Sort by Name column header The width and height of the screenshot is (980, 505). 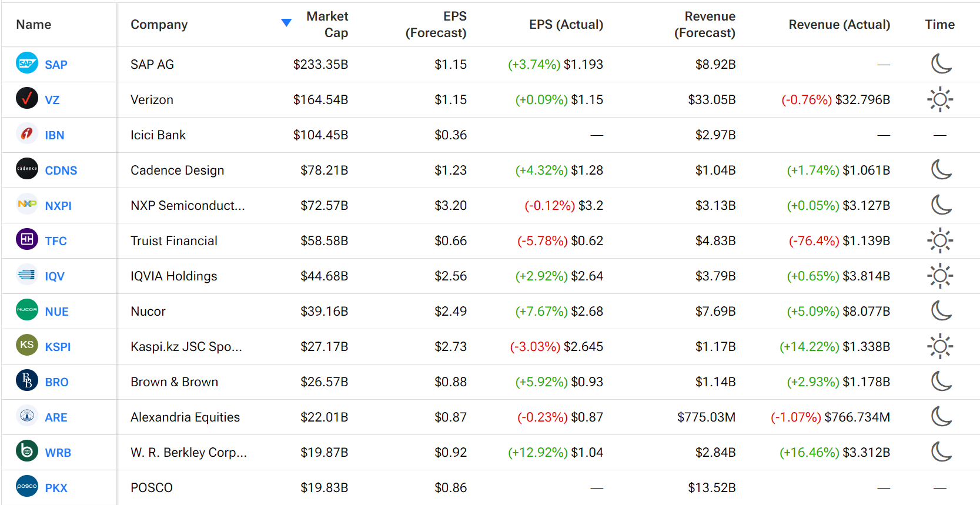(34, 25)
